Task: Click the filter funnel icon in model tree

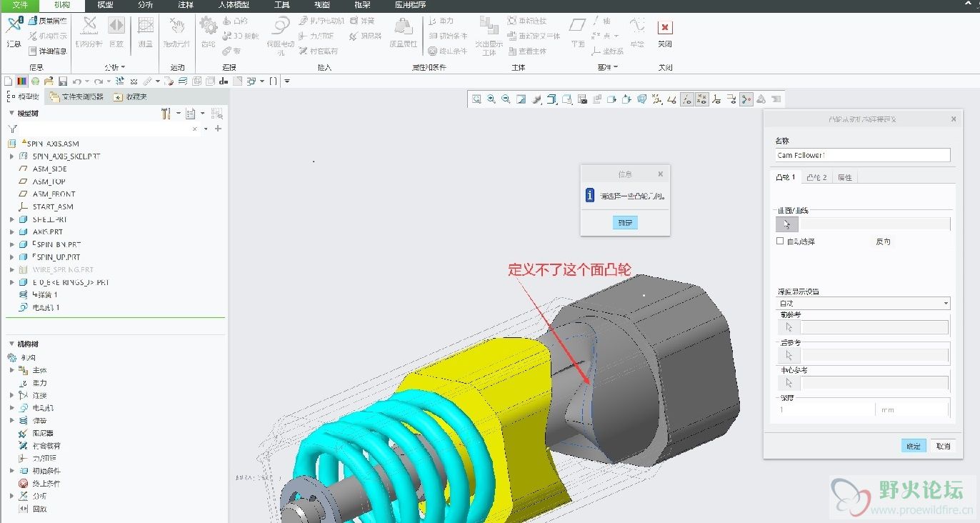Action: point(12,129)
